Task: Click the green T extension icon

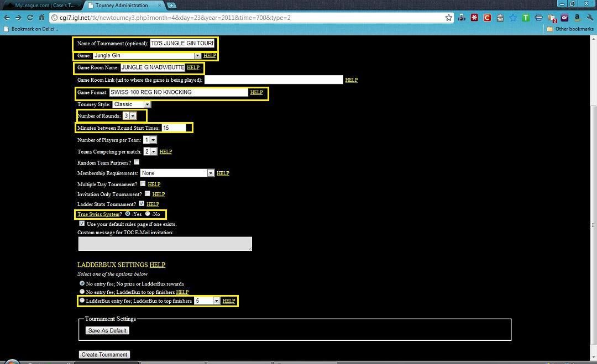Action: (x=526, y=18)
